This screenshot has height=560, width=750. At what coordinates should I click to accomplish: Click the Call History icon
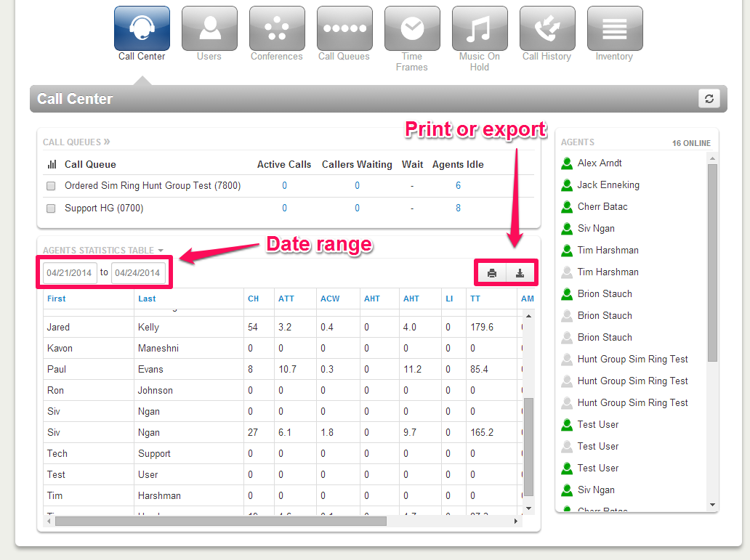547,28
